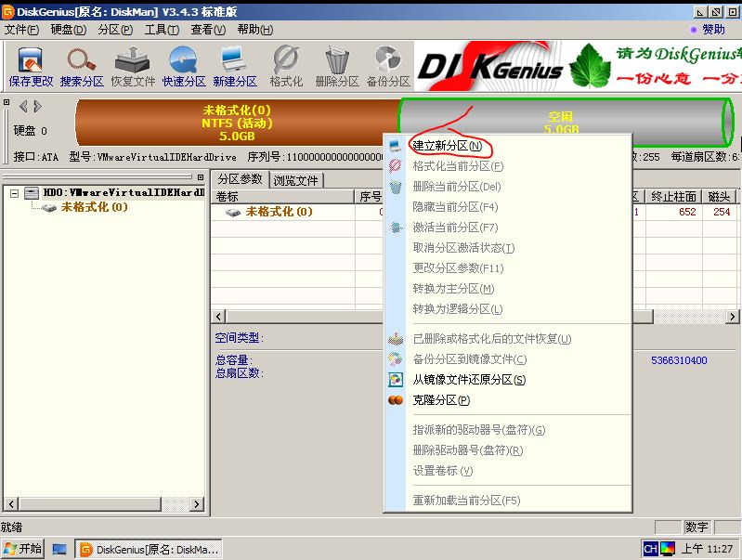Click the DiskGenius taskbar button
This screenshot has width=742, height=560.
point(149,550)
